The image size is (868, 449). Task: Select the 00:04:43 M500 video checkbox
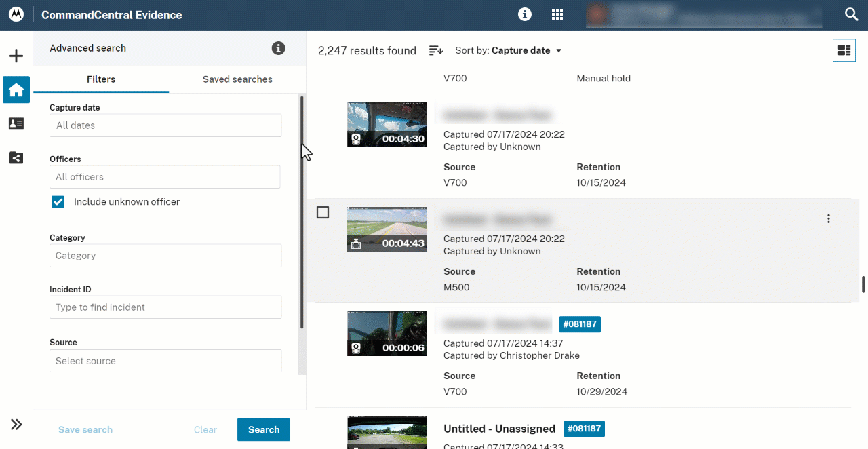(323, 213)
